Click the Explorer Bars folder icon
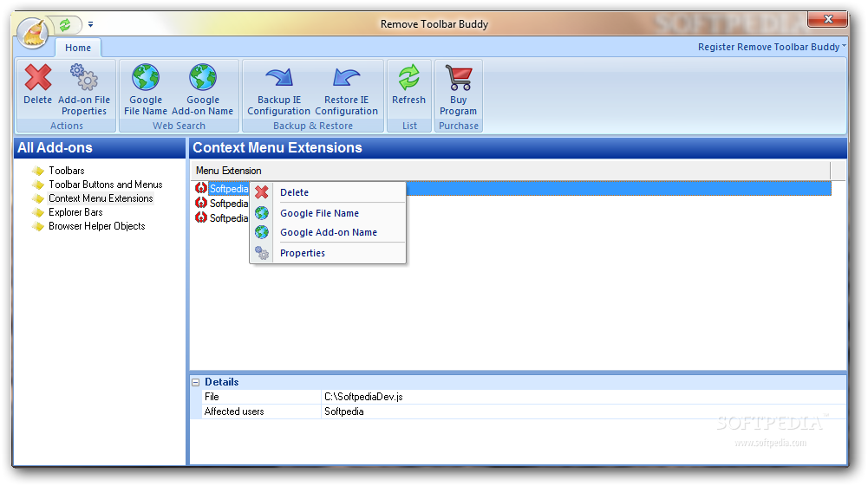This screenshot has height=486, width=868. tap(38, 212)
